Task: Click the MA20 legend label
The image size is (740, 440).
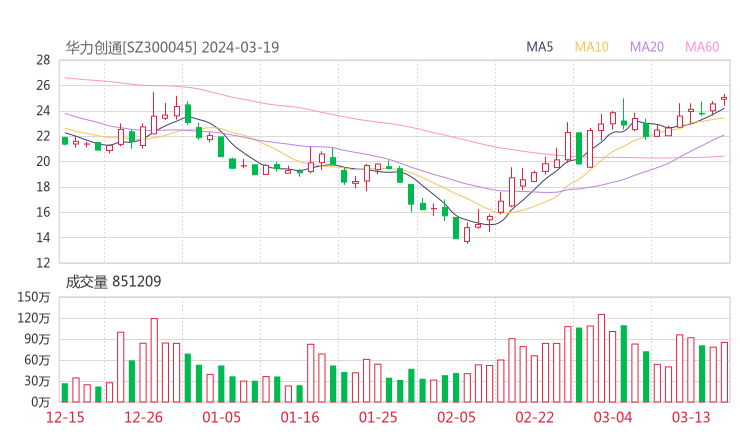Action: [x=647, y=47]
